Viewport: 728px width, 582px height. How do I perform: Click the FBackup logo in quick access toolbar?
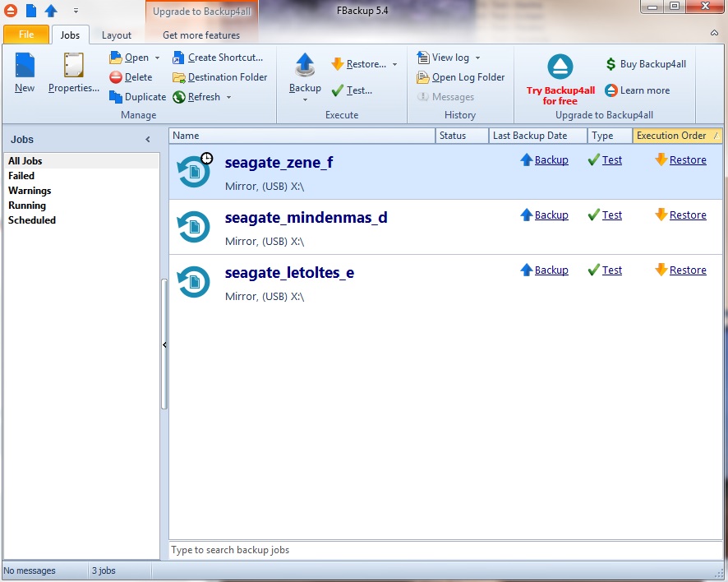click(11, 10)
